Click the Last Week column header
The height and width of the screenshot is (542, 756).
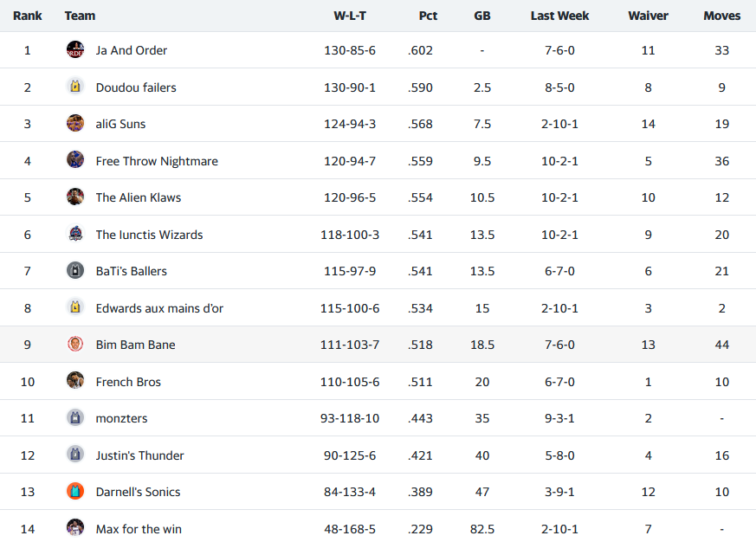[x=559, y=16]
